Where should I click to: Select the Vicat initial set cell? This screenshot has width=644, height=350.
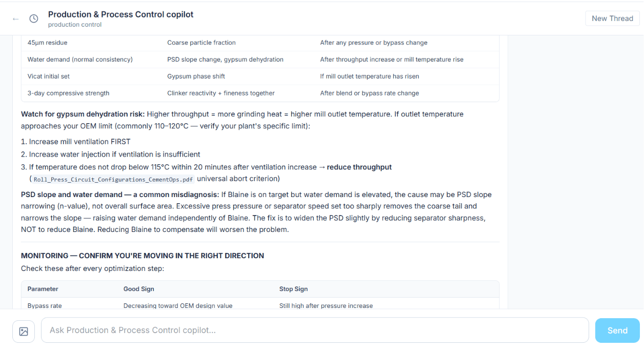(x=49, y=76)
